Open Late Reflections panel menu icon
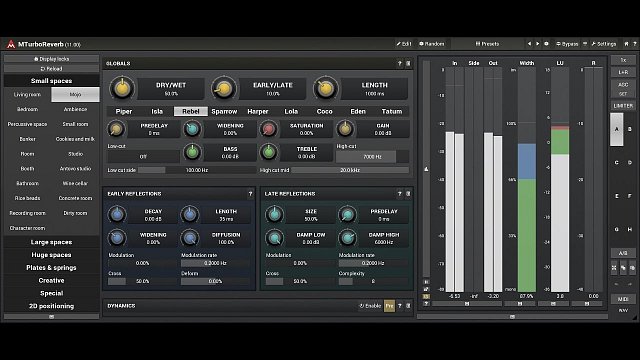Screen dimensions: 640x360 tap(408, 194)
